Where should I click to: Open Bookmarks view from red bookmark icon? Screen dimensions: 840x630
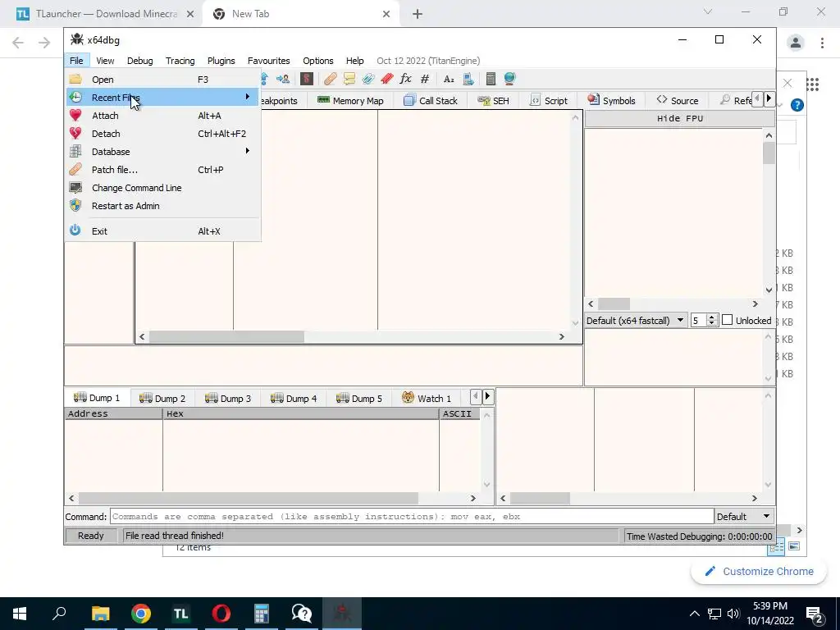click(387, 80)
